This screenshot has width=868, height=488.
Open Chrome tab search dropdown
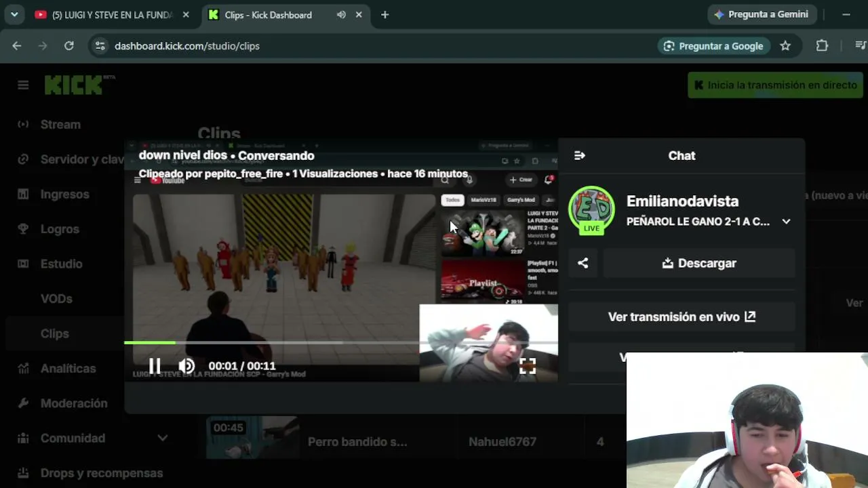tap(14, 14)
